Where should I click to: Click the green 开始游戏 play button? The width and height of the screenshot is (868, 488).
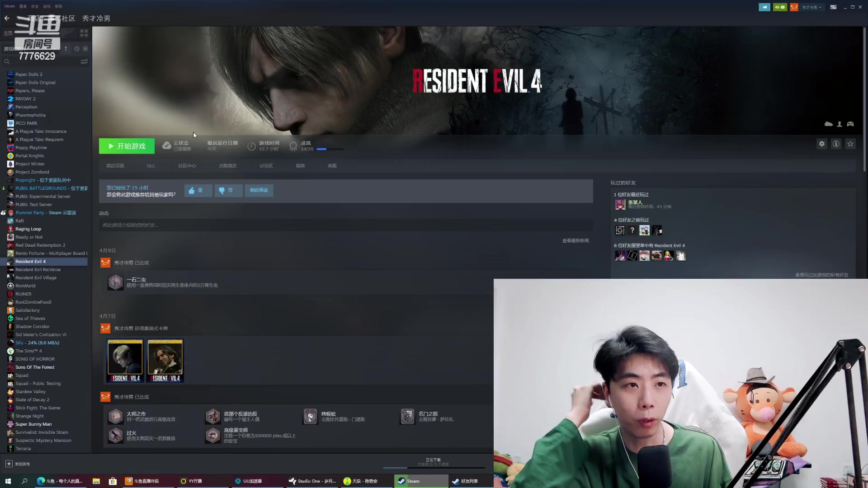tap(127, 146)
